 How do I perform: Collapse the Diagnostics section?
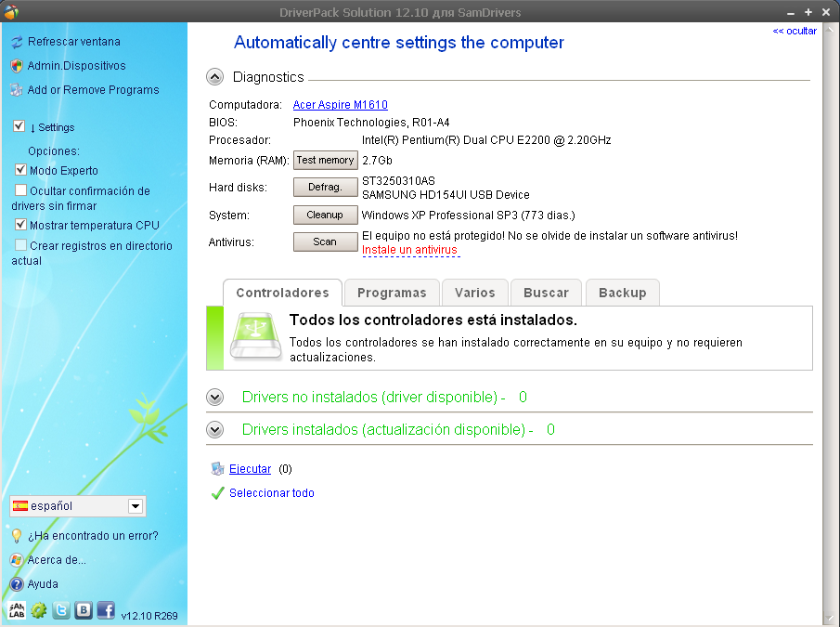pos(214,77)
